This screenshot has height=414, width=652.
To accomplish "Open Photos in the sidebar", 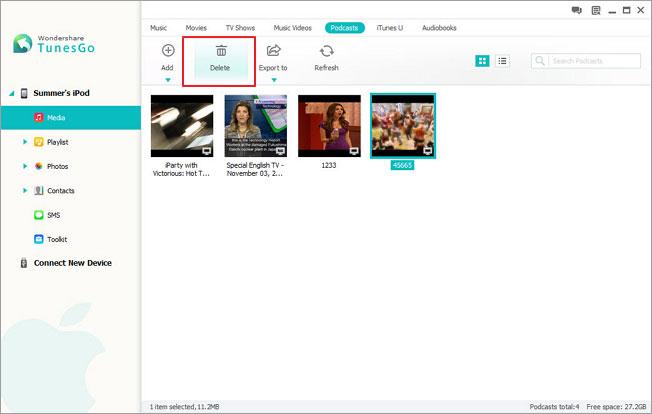I will pos(57,166).
